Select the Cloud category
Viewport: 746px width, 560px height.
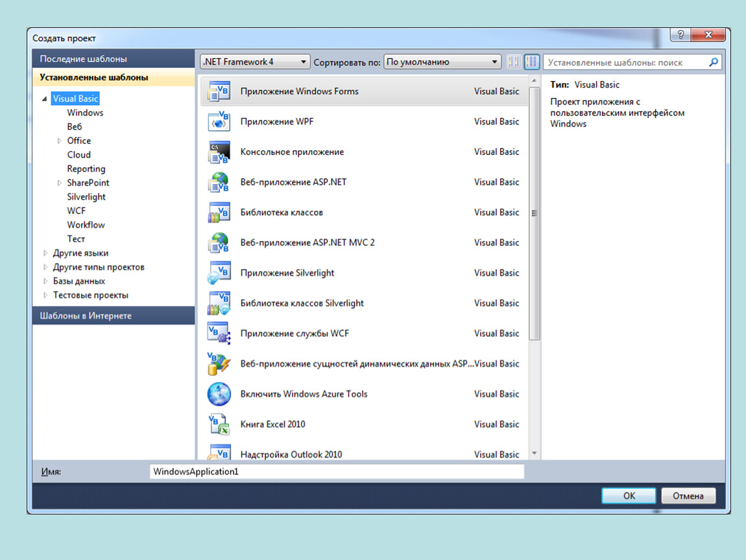coord(78,154)
